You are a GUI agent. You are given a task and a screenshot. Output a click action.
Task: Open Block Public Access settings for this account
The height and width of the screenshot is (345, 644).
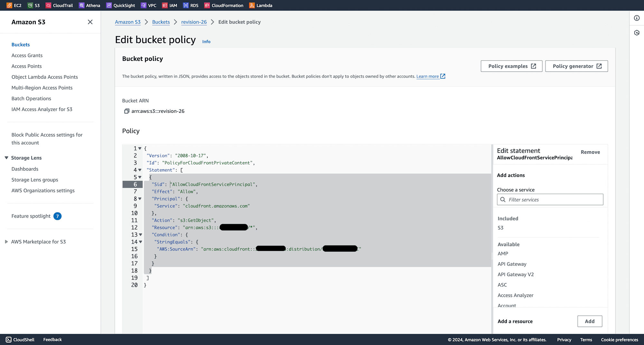point(47,139)
